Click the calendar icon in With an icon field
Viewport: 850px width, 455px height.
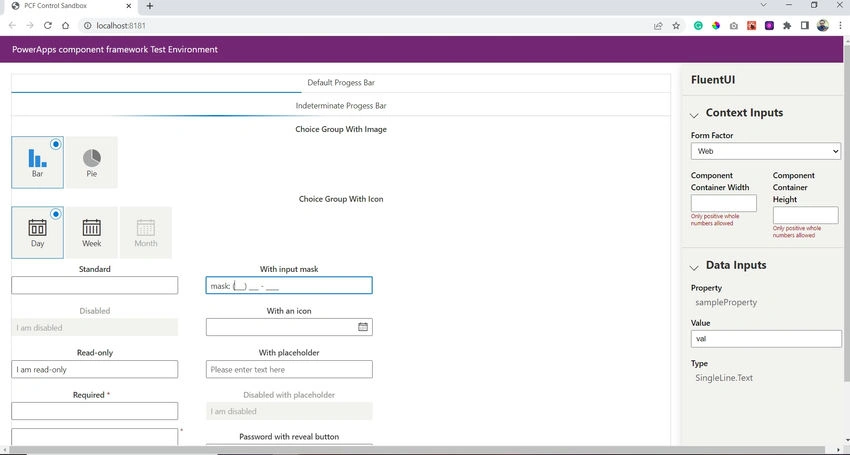363,327
